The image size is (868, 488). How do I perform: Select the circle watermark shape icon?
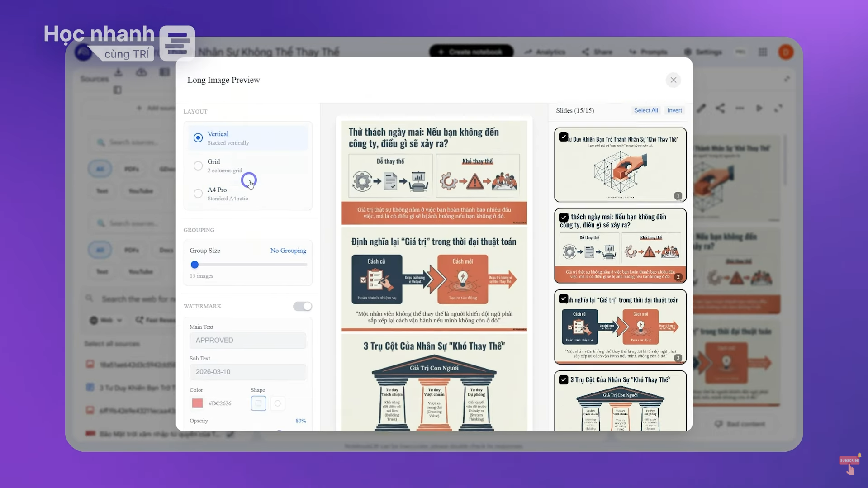(278, 403)
